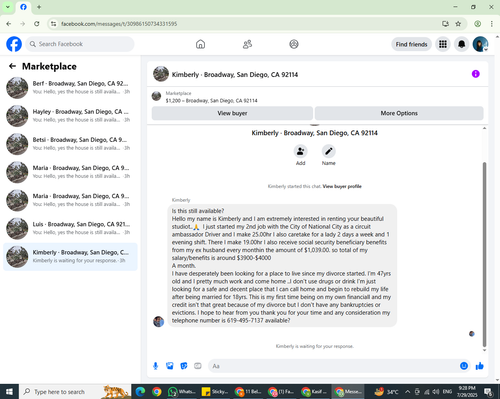Viewport: 500px width, 399px height.
Task: Click the choose GIF icon
Action: 198,366
